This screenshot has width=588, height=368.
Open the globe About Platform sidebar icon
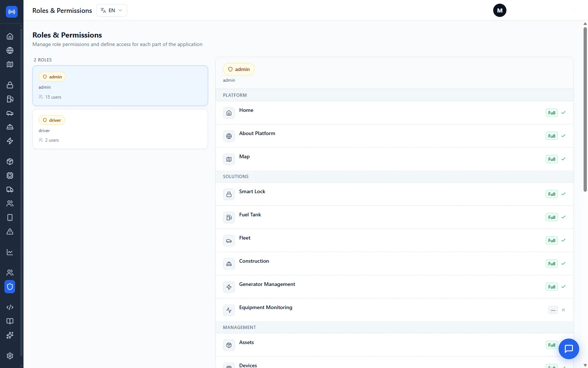tap(10, 50)
